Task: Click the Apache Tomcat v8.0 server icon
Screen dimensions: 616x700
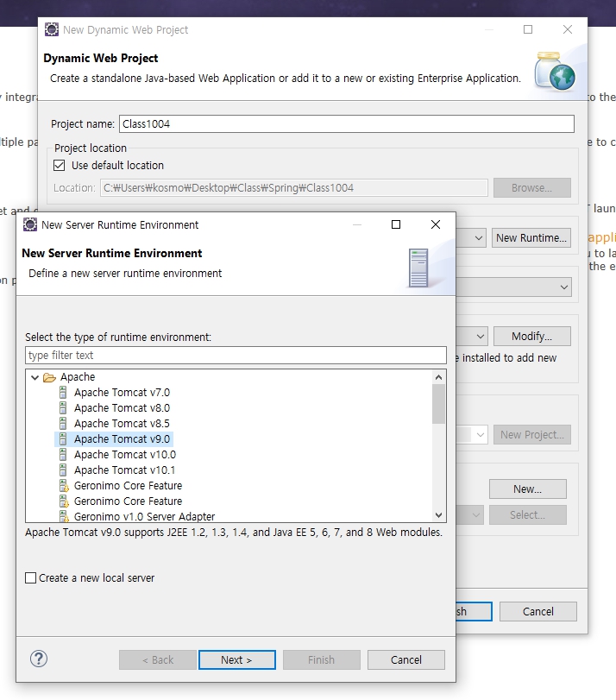Action: click(x=63, y=408)
